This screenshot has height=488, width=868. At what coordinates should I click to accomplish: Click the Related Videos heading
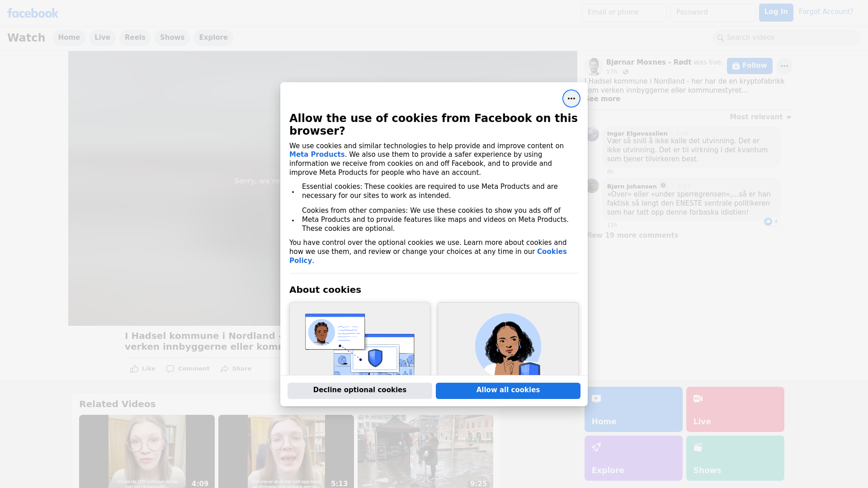118,404
